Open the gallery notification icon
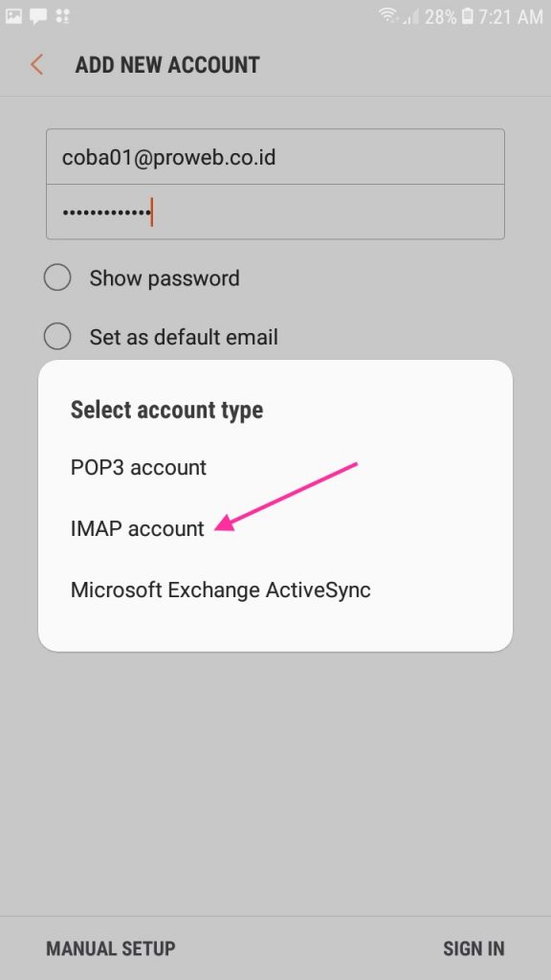The width and height of the screenshot is (551, 980). pos(13,15)
